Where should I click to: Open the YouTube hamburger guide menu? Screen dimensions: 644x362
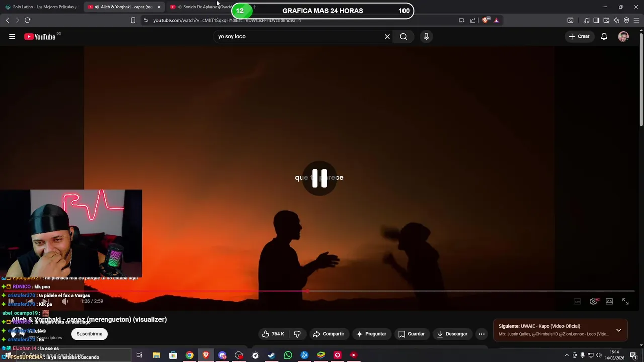click(x=12, y=36)
